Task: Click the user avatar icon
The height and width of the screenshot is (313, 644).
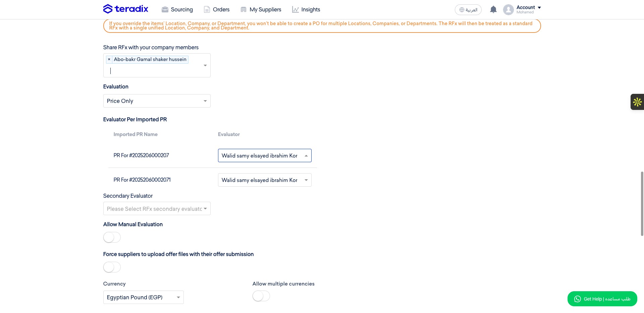Action: coord(508,10)
